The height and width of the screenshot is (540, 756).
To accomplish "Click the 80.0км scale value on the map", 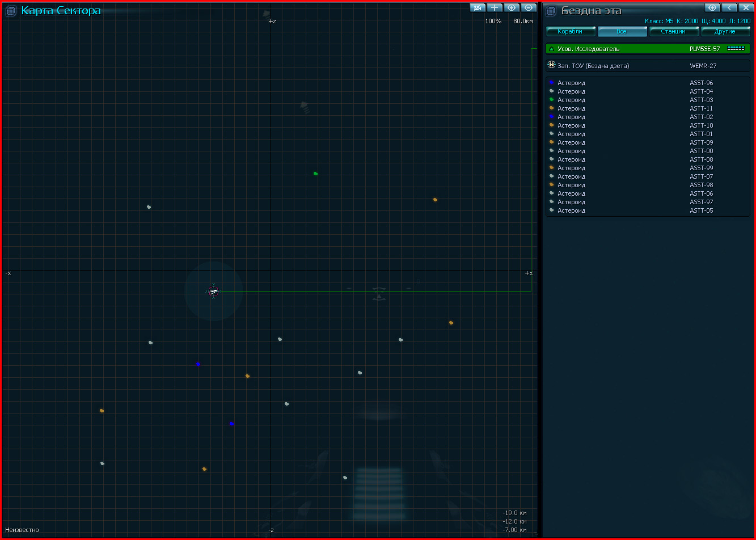I will pos(523,21).
